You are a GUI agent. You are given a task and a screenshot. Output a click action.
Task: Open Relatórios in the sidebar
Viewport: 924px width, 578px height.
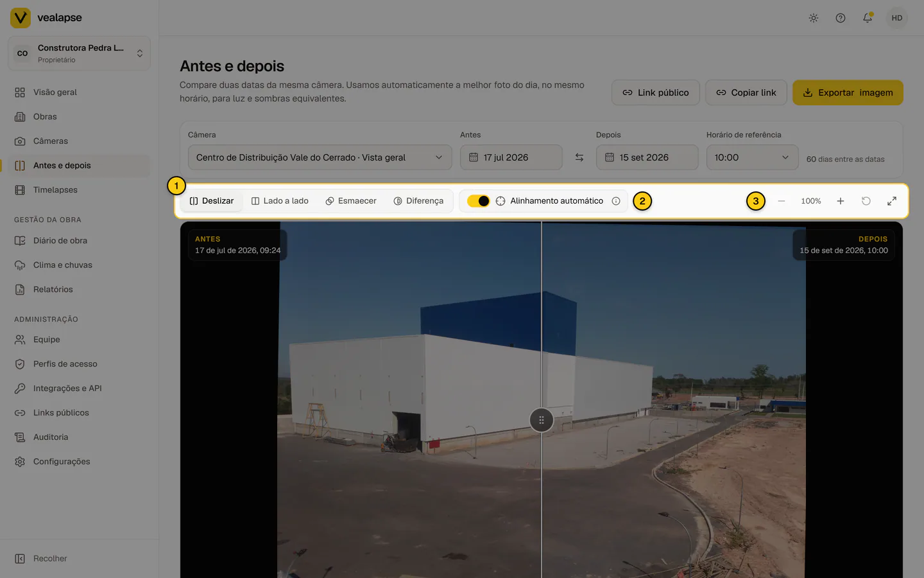click(80, 290)
